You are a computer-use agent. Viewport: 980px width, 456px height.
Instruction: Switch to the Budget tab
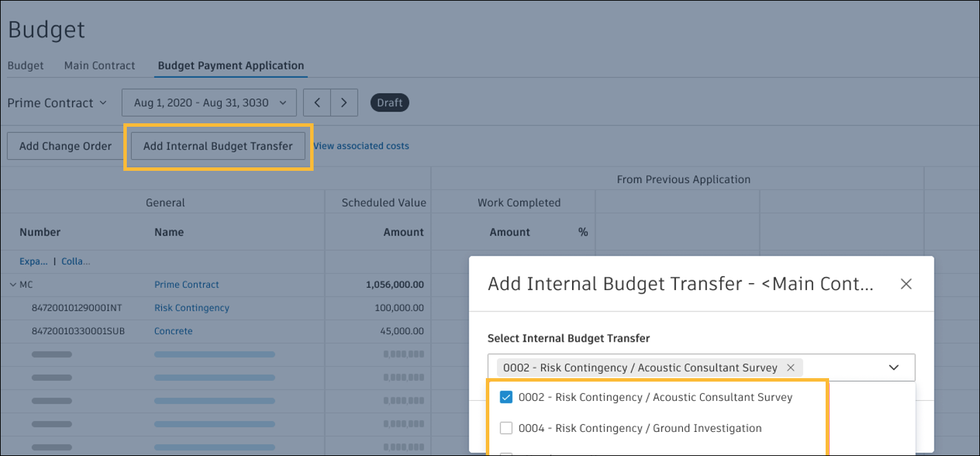pos(25,65)
